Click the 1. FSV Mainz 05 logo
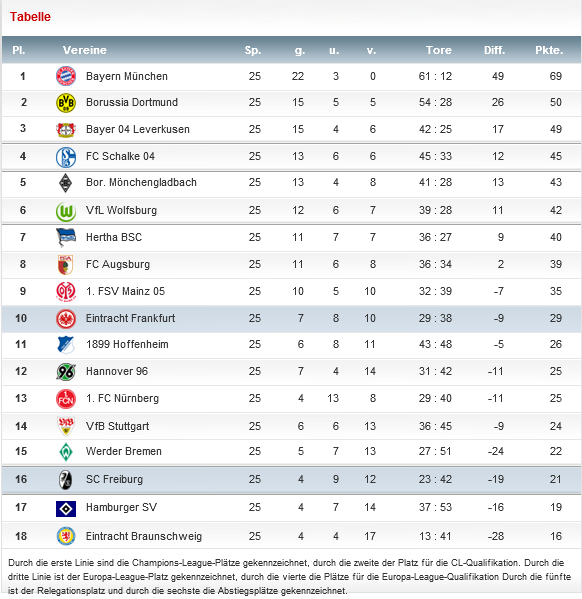This screenshot has height=599, width=582. click(66, 291)
